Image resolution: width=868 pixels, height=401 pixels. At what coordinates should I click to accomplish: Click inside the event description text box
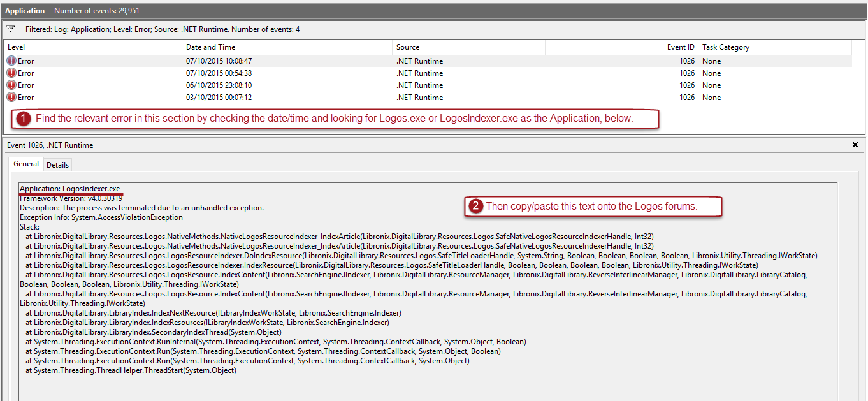pos(428,291)
